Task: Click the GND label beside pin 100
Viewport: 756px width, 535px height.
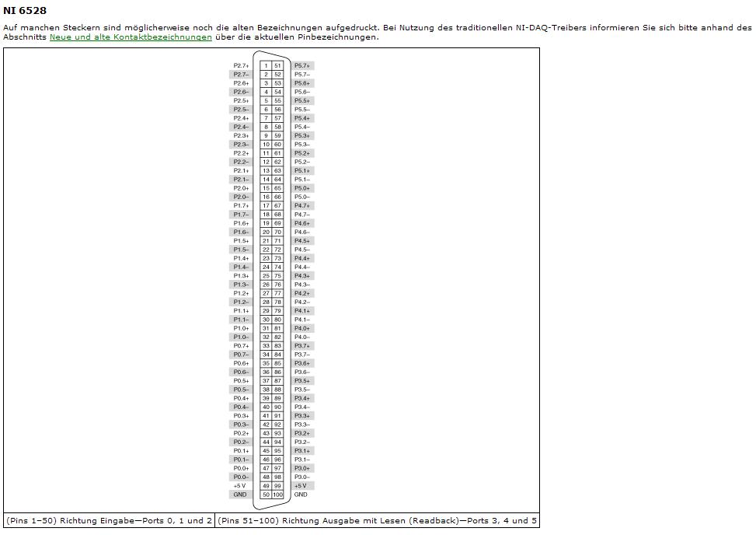Action: 301,495
